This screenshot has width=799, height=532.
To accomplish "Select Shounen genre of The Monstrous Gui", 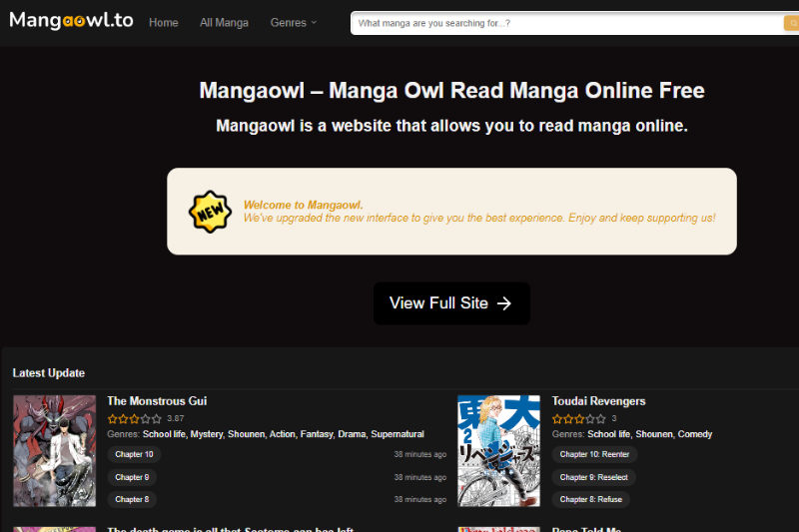I will click(246, 434).
